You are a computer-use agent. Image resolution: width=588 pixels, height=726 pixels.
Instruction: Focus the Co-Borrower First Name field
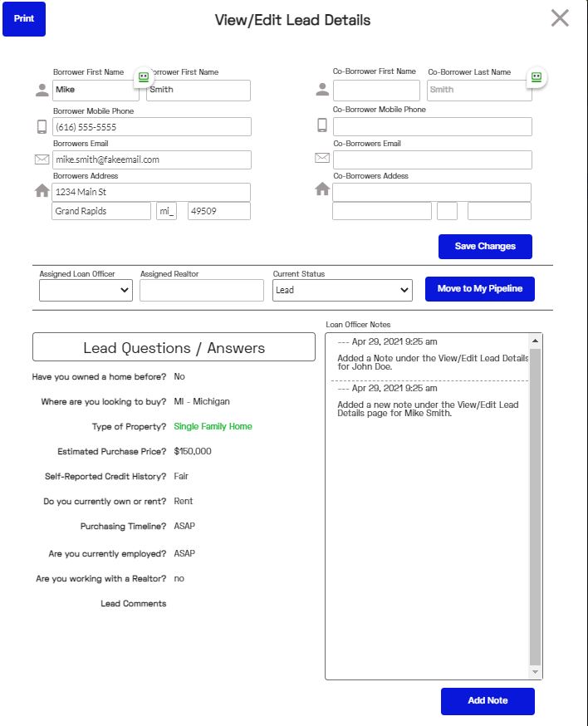[x=376, y=91]
